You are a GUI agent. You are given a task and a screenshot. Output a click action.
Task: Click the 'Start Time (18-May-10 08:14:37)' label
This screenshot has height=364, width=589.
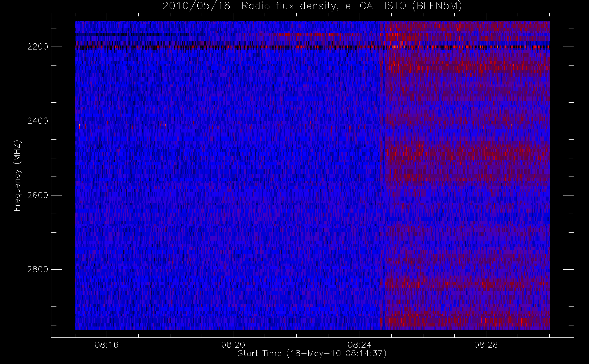click(312, 353)
